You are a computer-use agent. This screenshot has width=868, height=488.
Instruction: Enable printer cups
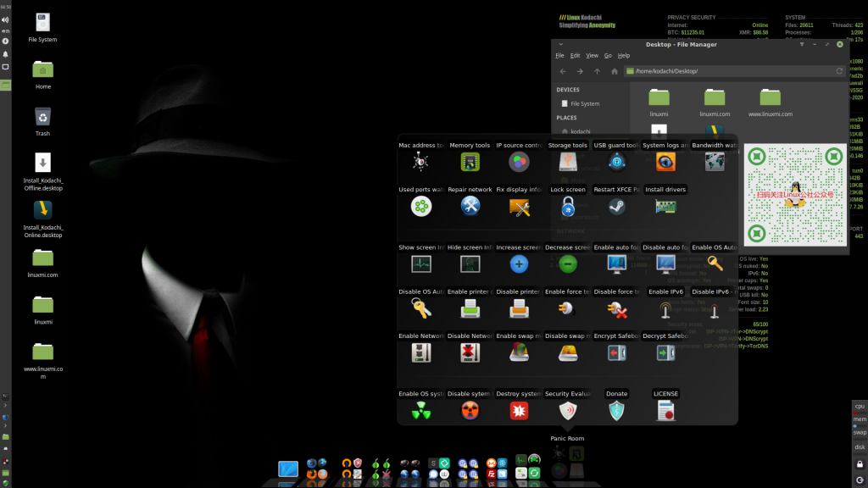click(470, 308)
